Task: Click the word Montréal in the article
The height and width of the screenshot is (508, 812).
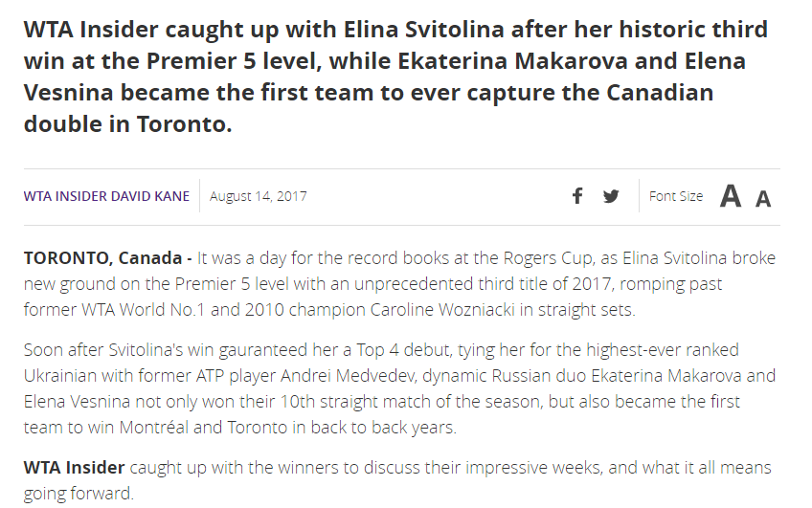Action: [154, 428]
